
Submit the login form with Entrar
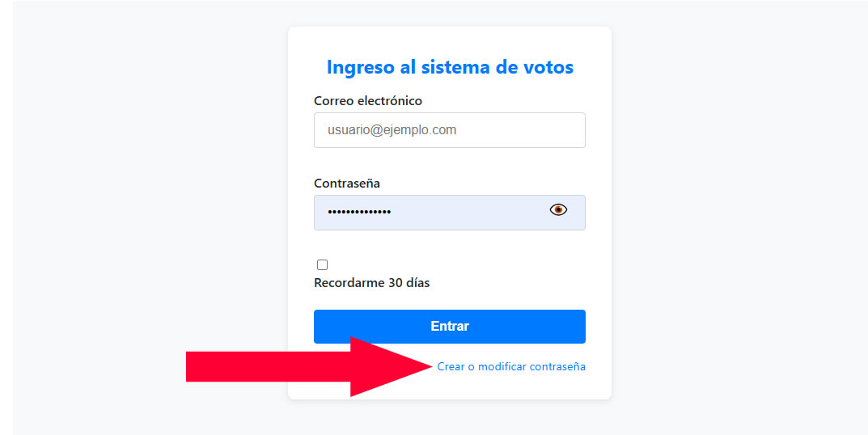point(449,327)
